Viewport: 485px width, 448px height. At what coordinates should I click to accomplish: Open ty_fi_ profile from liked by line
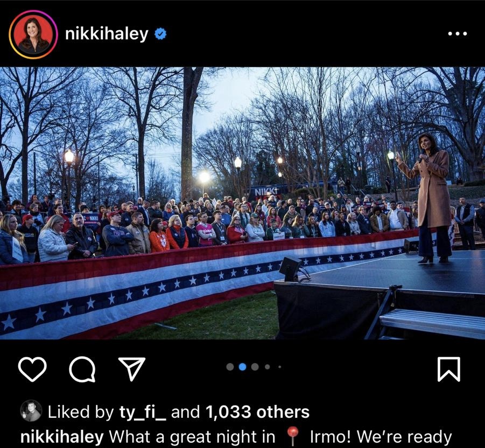143,412
